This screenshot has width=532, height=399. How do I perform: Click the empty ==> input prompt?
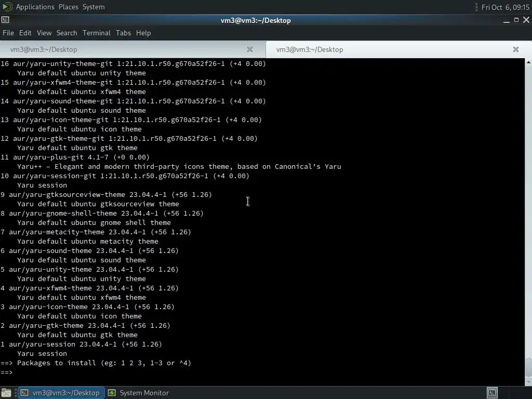point(6,372)
